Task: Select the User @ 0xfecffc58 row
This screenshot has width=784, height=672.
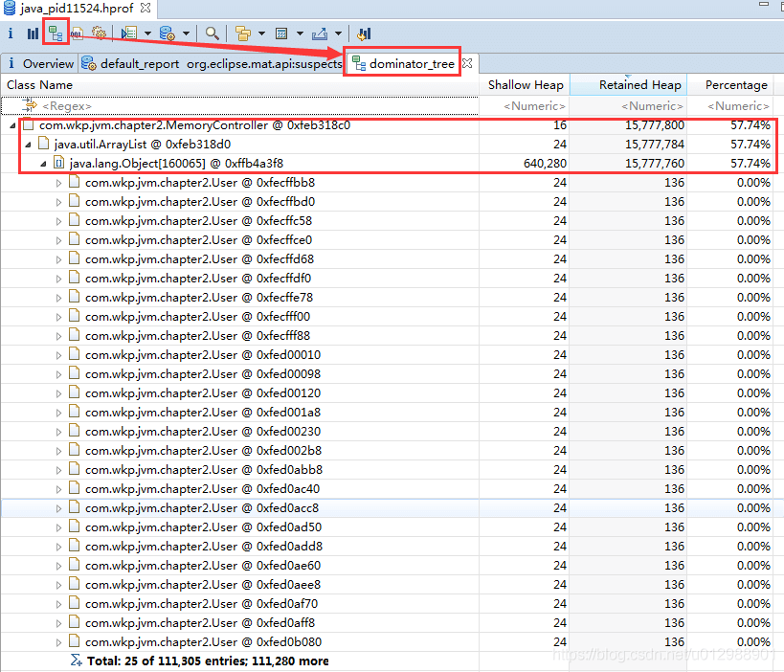Action: 388,220
